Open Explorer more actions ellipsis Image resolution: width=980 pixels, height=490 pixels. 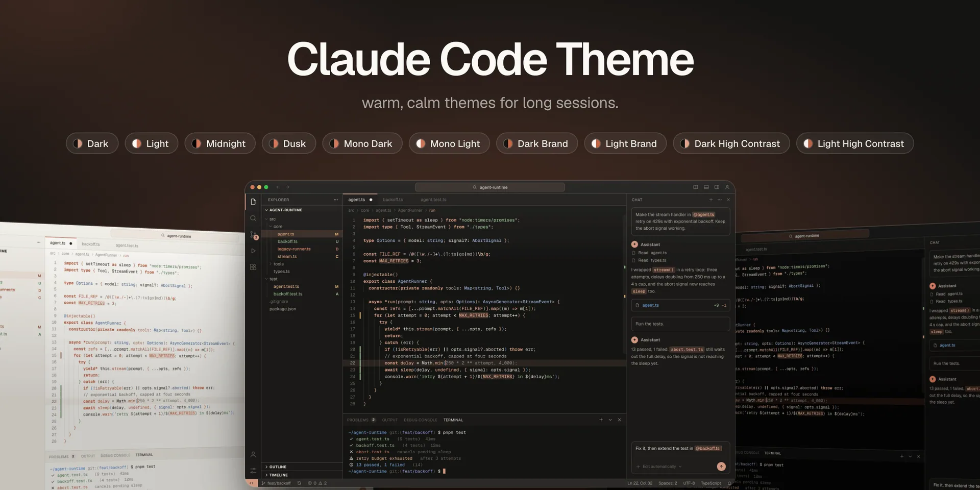336,200
